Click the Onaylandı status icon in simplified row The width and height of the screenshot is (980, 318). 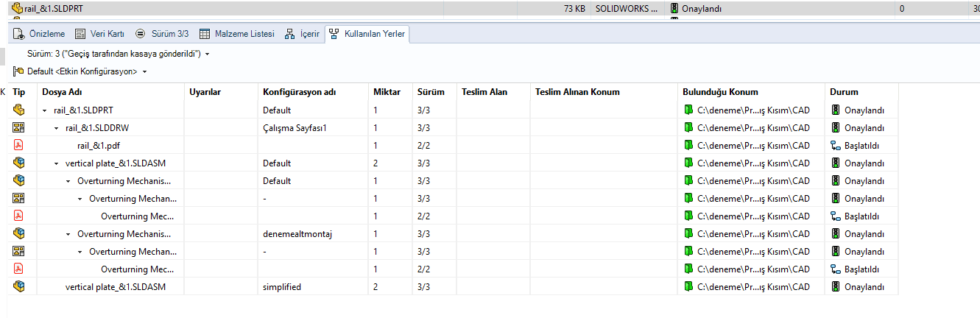[x=836, y=286]
